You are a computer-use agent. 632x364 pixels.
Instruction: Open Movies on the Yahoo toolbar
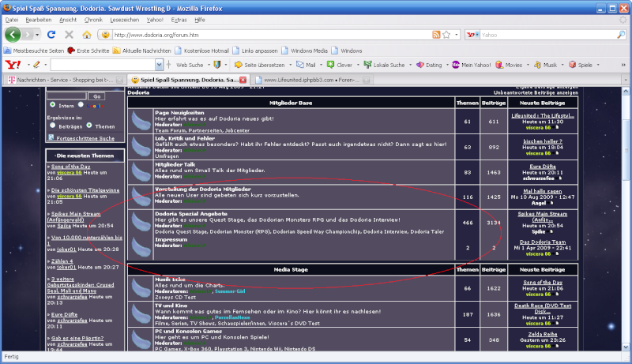(x=509, y=65)
